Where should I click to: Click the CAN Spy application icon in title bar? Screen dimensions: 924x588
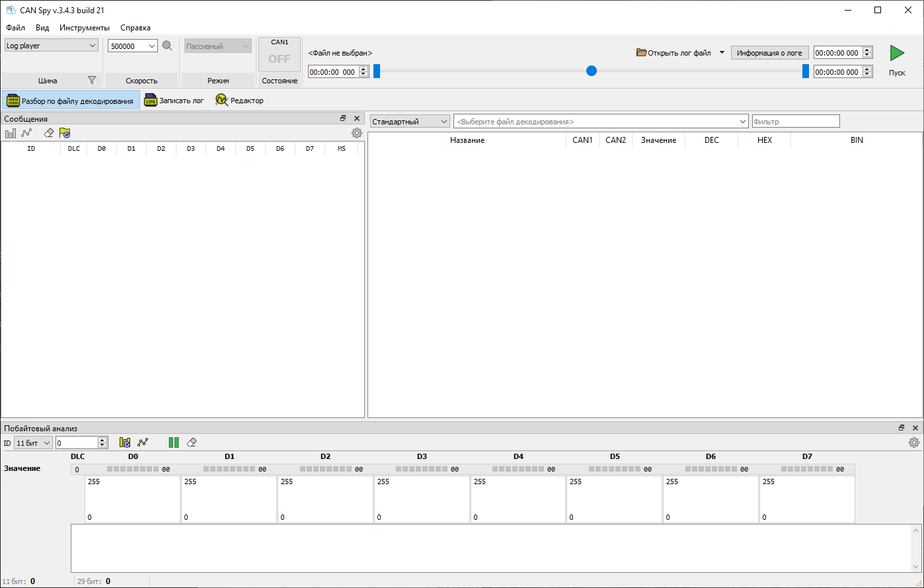click(11, 10)
